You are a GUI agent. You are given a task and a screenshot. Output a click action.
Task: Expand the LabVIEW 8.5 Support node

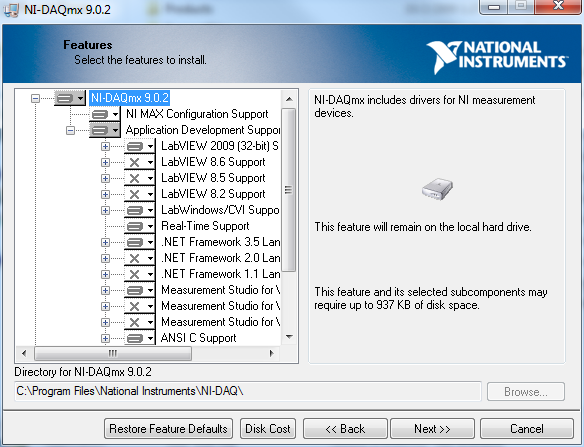pyautogui.click(x=105, y=178)
